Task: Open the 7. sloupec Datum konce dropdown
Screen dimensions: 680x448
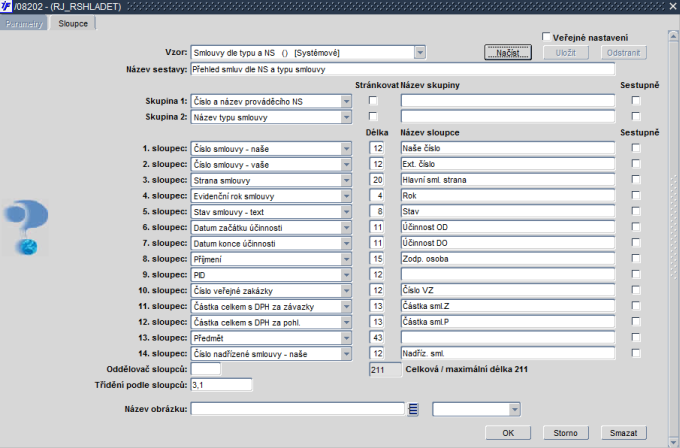Action: click(346, 243)
